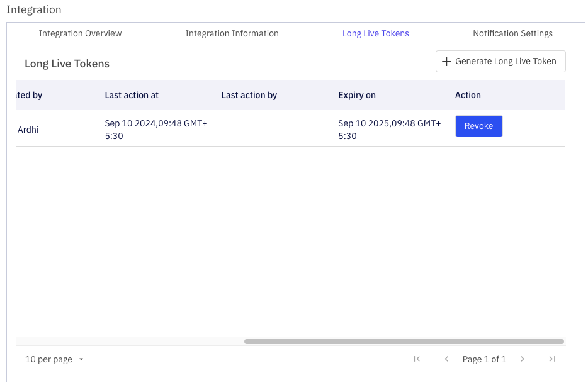This screenshot has width=588, height=385.
Task: Open the per-page size dropdown
Action: 54,359
